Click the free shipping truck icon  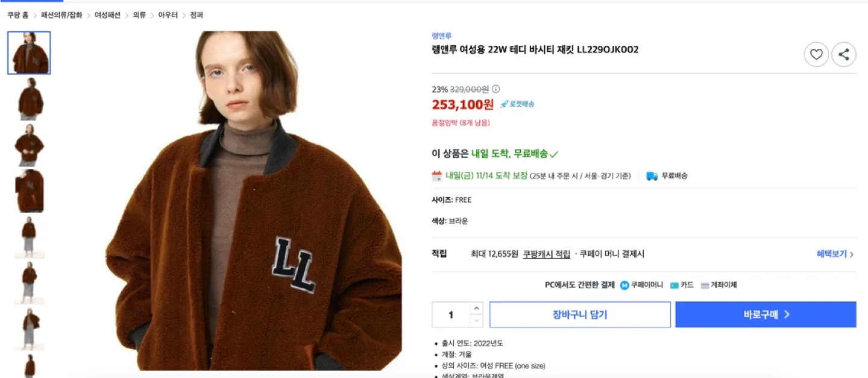click(652, 176)
